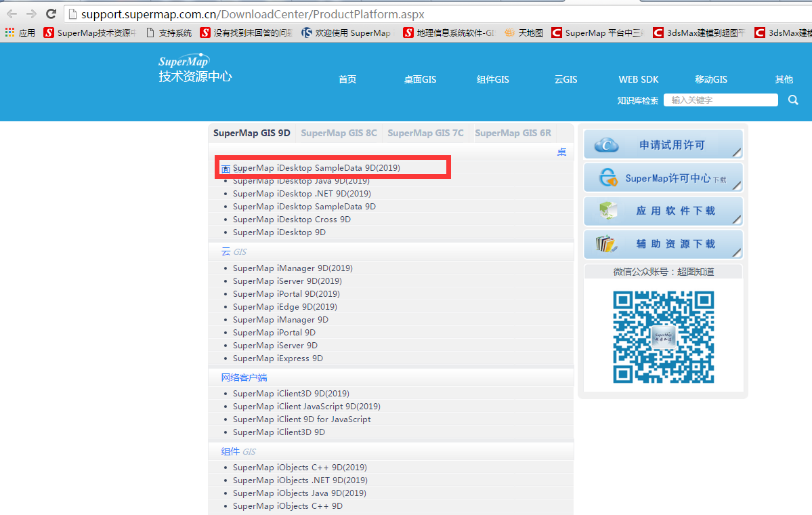Click the QR code image
Viewport: 812px width, 515px height.
pos(664,337)
